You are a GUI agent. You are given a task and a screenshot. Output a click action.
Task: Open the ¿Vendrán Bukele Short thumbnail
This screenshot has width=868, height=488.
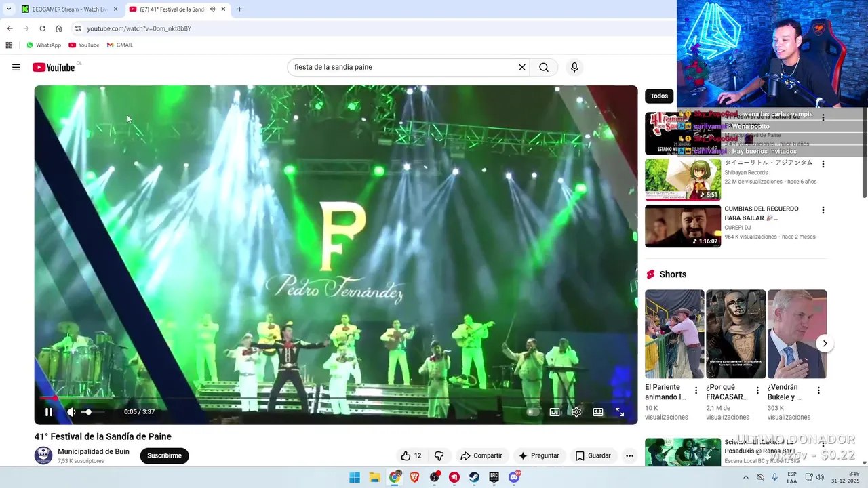pyautogui.click(x=797, y=334)
